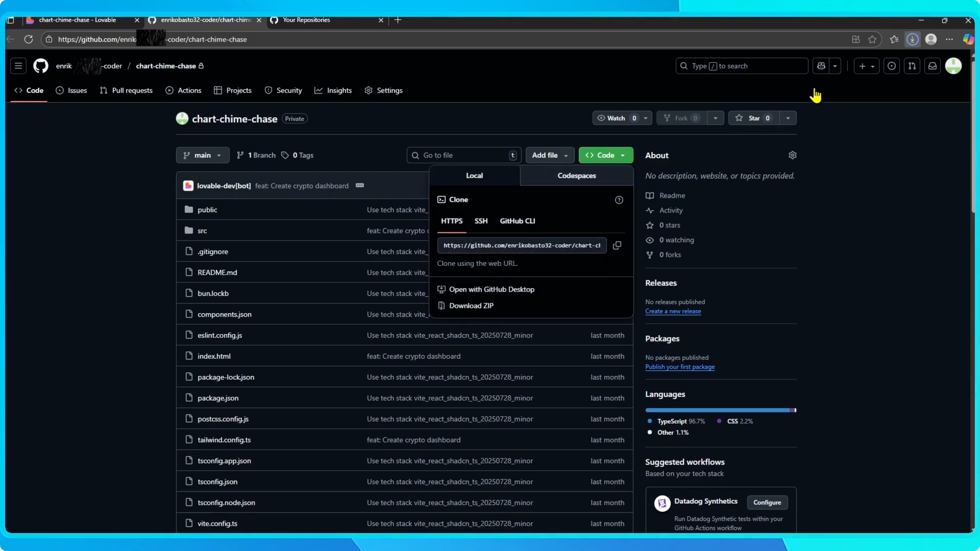Open the src folder
Screen dimensions: 980x551
click(202, 231)
